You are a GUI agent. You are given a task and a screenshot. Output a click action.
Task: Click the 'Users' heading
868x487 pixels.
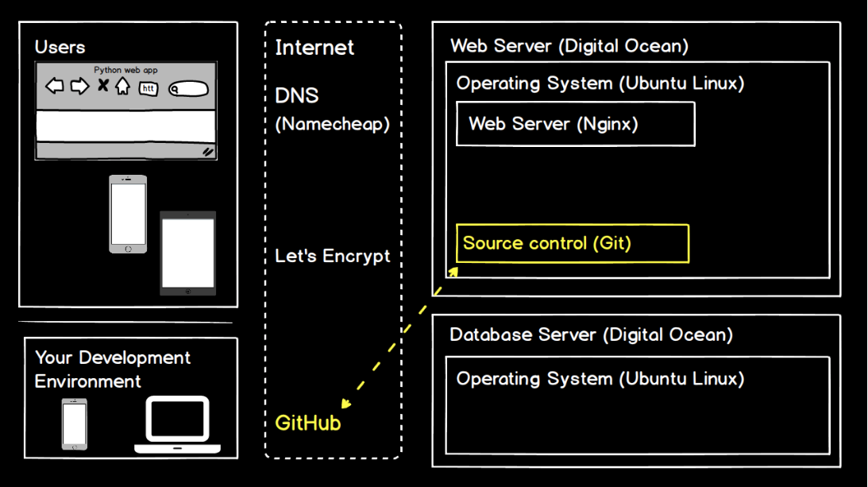tap(60, 47)
